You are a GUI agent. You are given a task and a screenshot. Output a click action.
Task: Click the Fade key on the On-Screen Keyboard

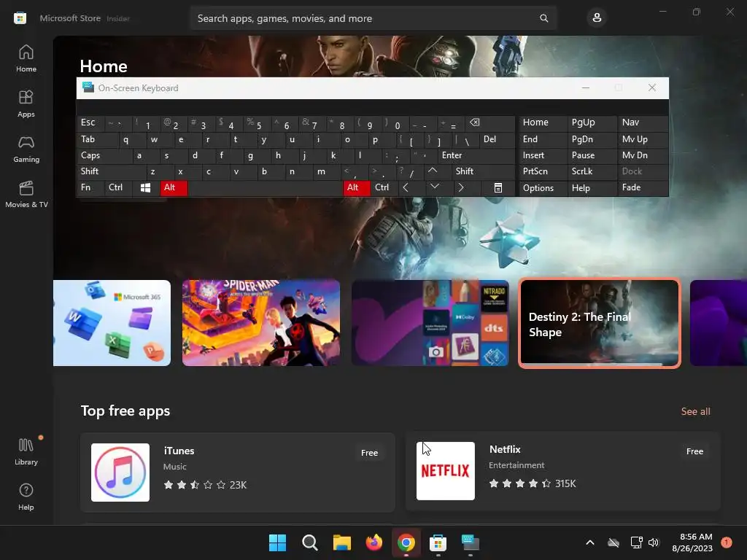[643, 187]
